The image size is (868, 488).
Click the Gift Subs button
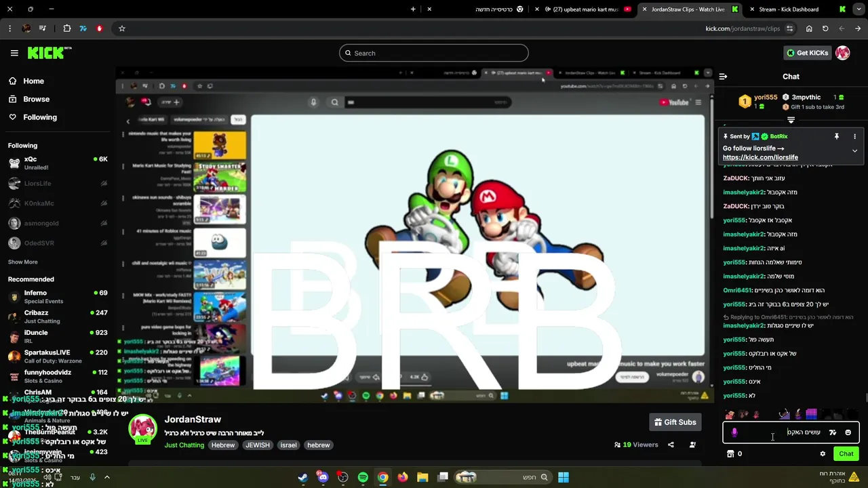pyautogui.click(x=675, y=422)
